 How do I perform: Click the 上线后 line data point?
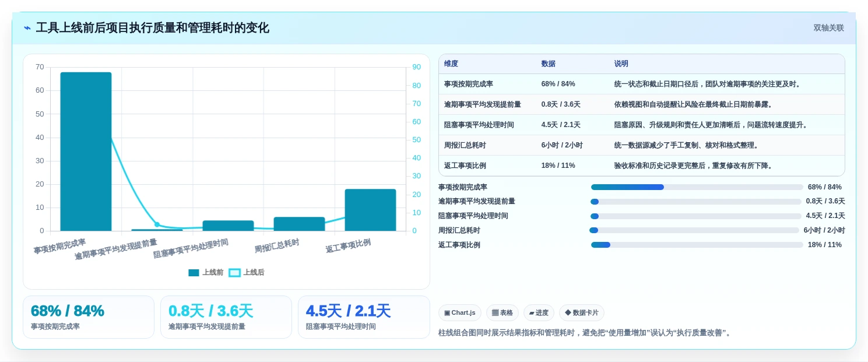coord(157,224)
